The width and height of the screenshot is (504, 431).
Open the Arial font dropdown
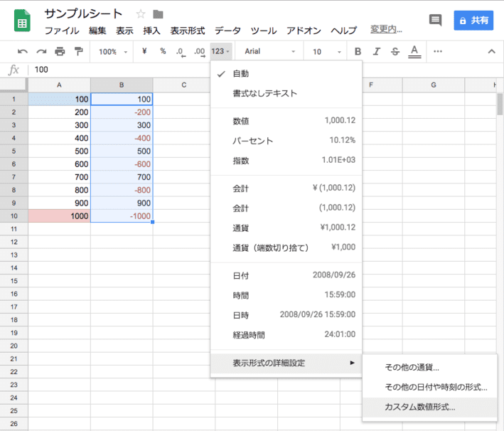point(269,51)
